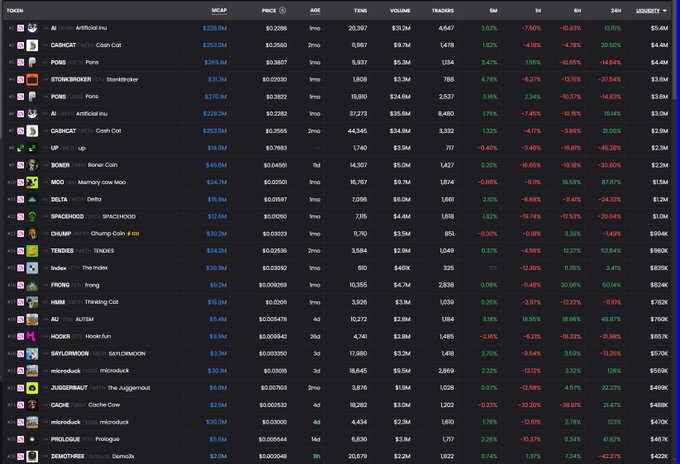Image resolution: width=680 pixels, height=464 pixels.
Task: Click the SAYLORMOON token logo
Action: [32, 353]
